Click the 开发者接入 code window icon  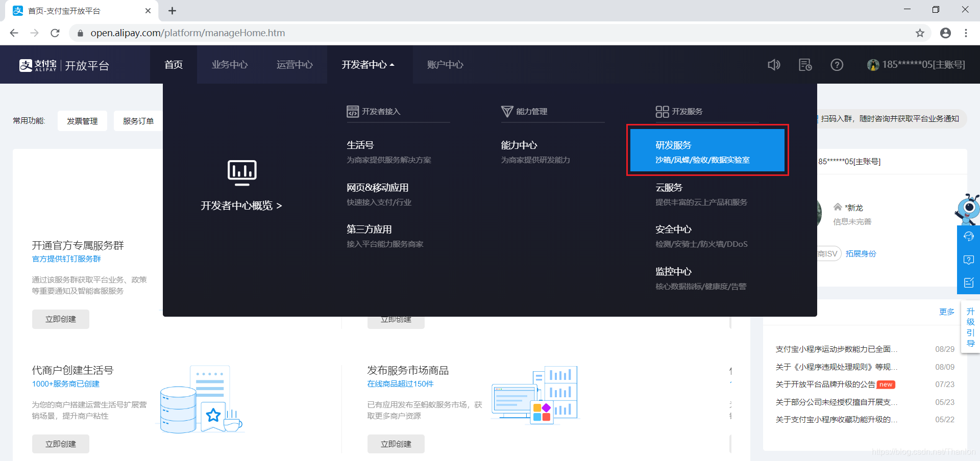coord(353,112)
